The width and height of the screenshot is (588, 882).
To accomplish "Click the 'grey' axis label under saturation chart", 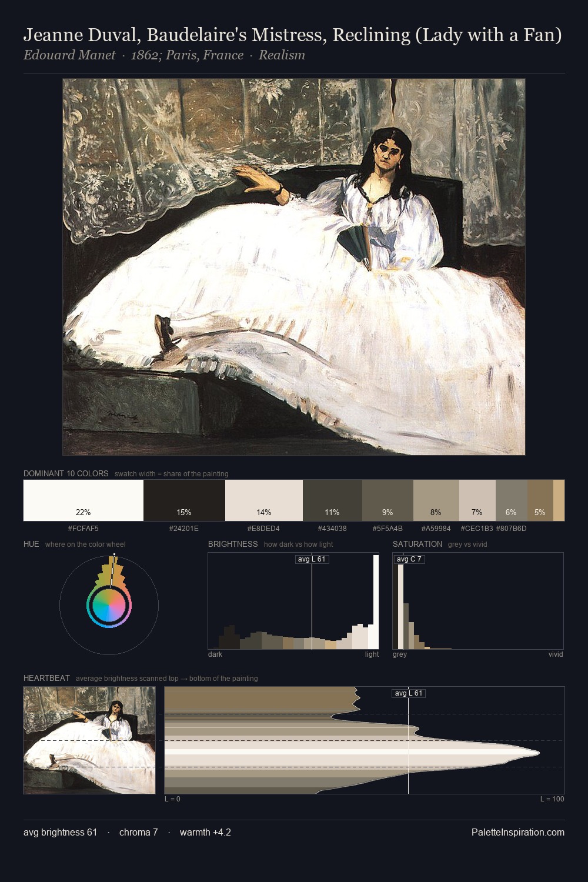I will tap(400, 654).
